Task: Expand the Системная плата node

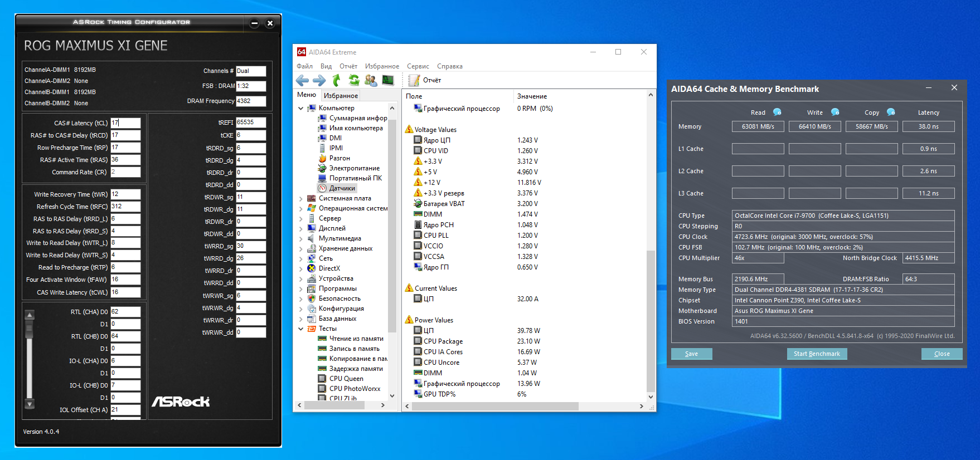Action: pos(301,198)
